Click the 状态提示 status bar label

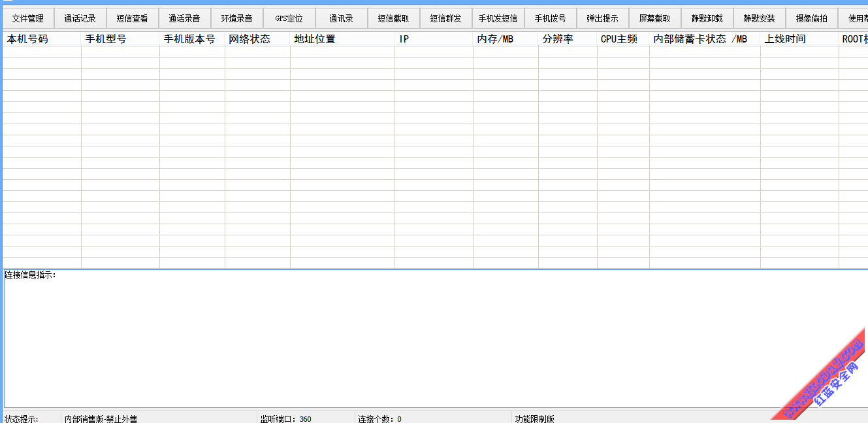pos(22,418)
